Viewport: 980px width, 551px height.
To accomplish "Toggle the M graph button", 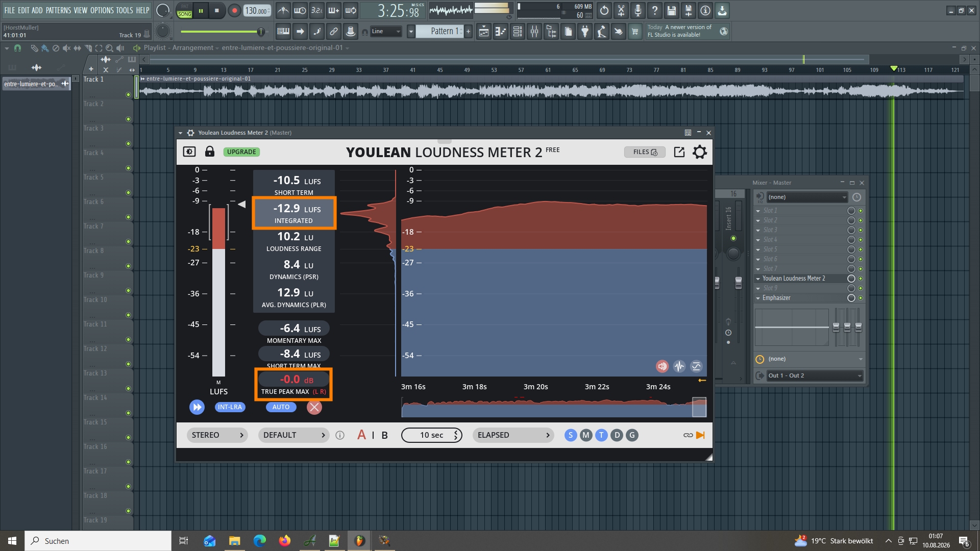I will (x=586, y=435).
